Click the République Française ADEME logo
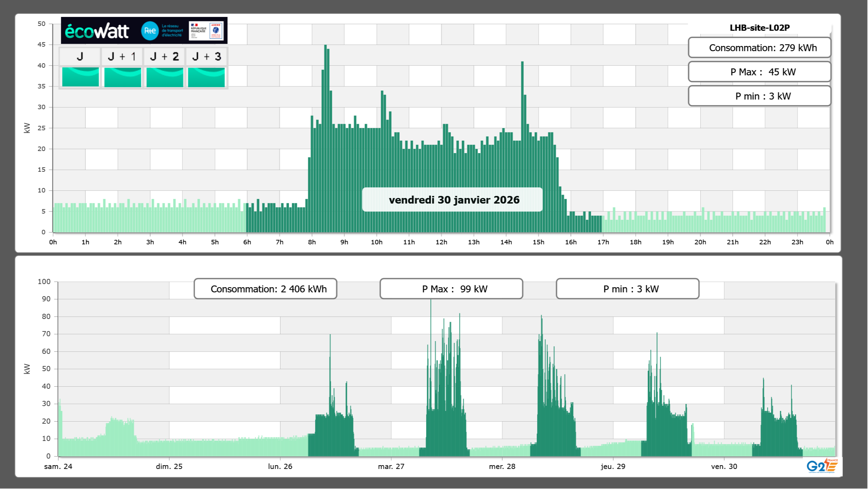The height and width of the screenshot is (489, 868). pyautogui.click(x=206, y=31)
